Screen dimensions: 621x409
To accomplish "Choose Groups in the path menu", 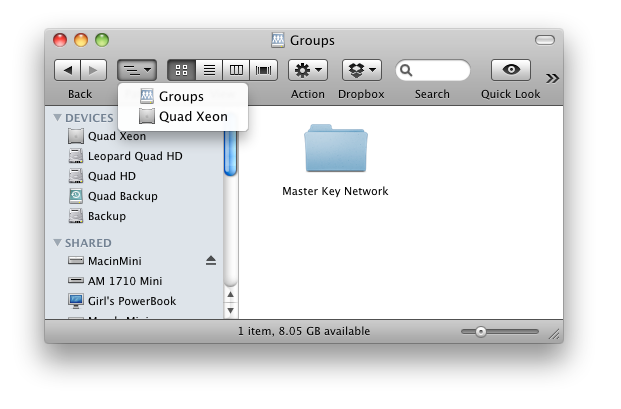I will pyautogui.click(x=181, y=97).
